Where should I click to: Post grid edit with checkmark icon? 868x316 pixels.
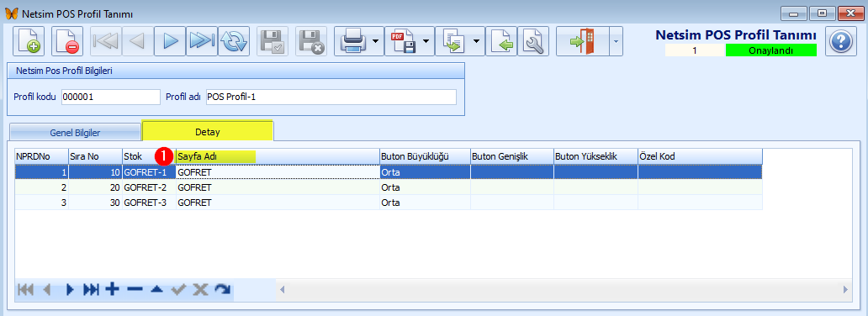[x=177, y=289]
